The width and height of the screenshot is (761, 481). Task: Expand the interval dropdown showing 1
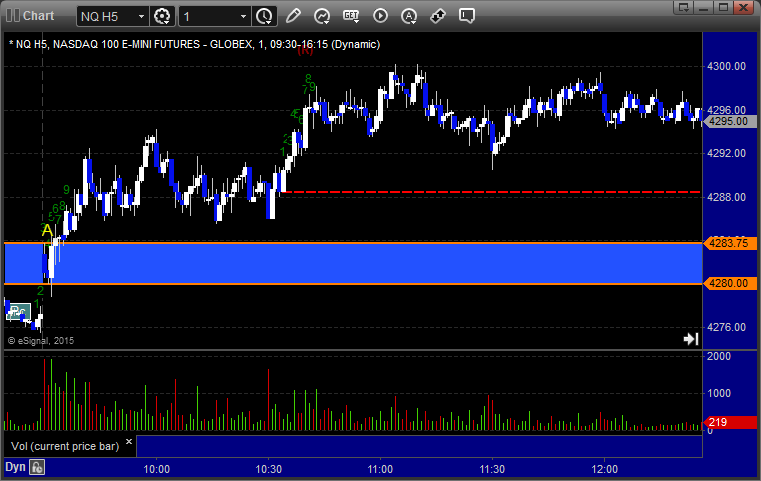[x=243, y=17]
